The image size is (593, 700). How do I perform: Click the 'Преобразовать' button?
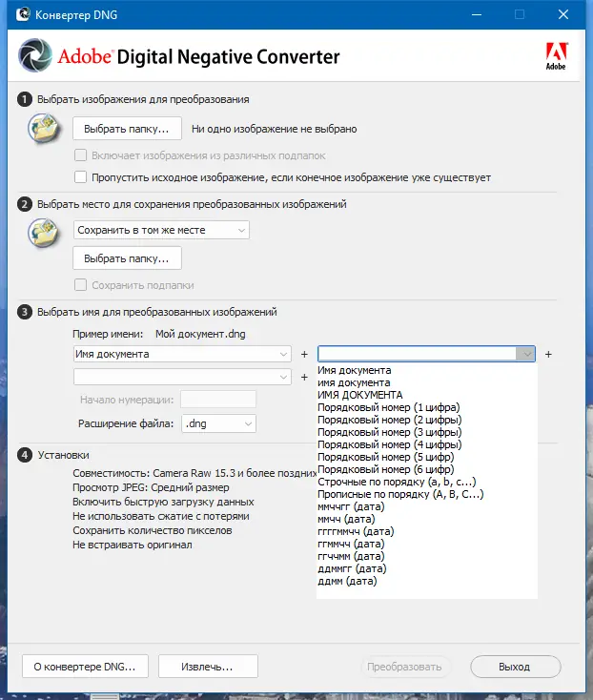404,667
